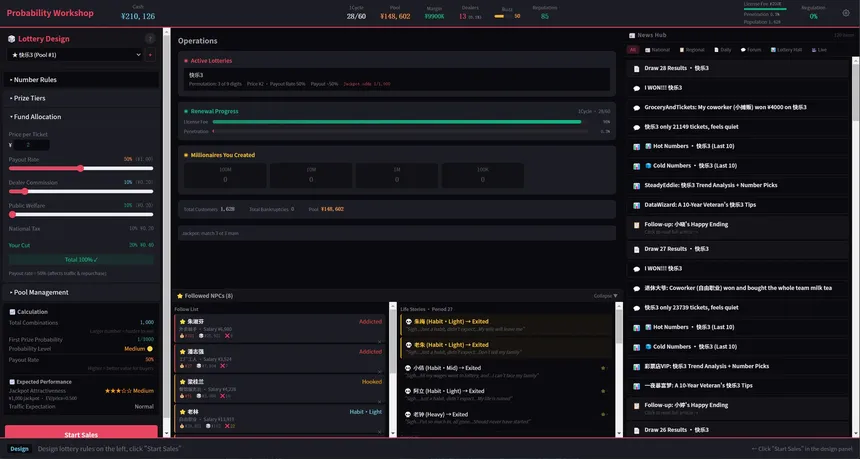Click the dice icon beside Lottery Design
Screen dimensions: 860x459
[x=11, y=39]
